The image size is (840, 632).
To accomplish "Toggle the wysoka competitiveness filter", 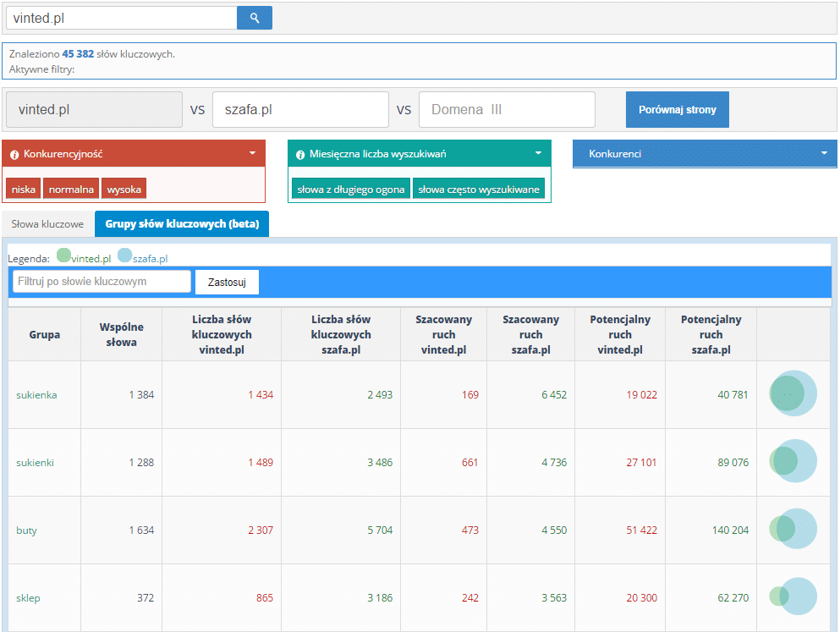I will 124,189.
